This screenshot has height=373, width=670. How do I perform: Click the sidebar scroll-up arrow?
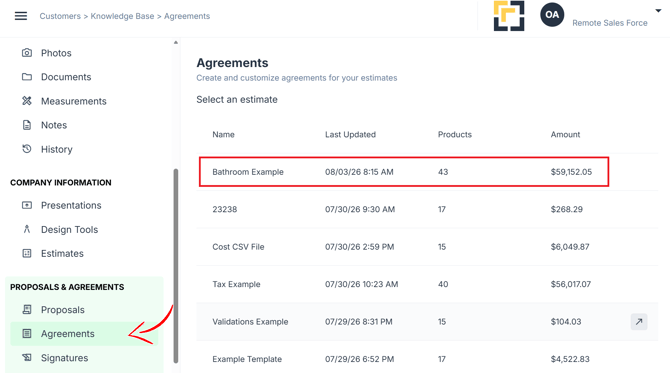(x=176, y=42)
